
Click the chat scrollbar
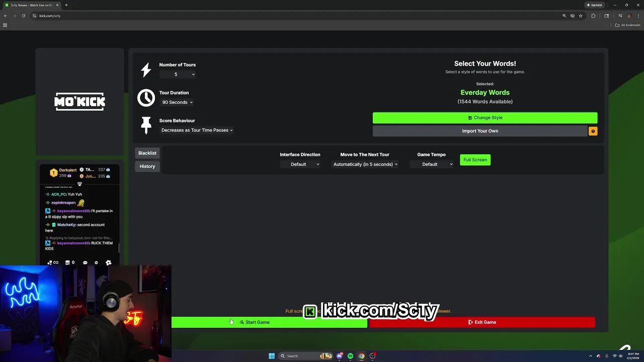(119, 248)
